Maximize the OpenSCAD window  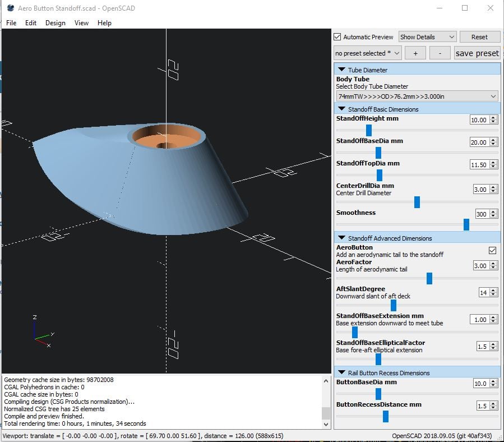point(465,8)
